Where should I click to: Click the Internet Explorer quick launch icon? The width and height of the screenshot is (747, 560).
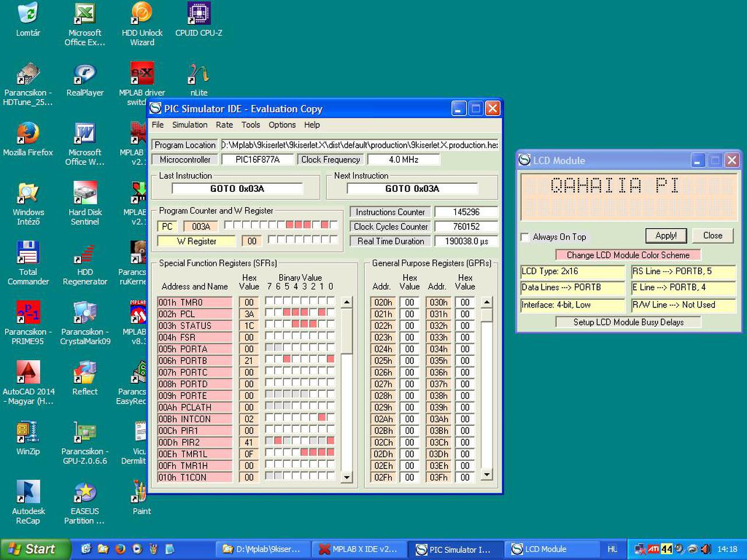(86, 549)
